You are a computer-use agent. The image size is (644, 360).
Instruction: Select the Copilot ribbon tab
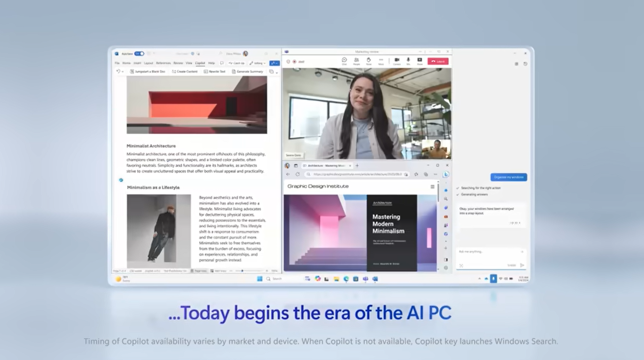click(x=200, y=63)
